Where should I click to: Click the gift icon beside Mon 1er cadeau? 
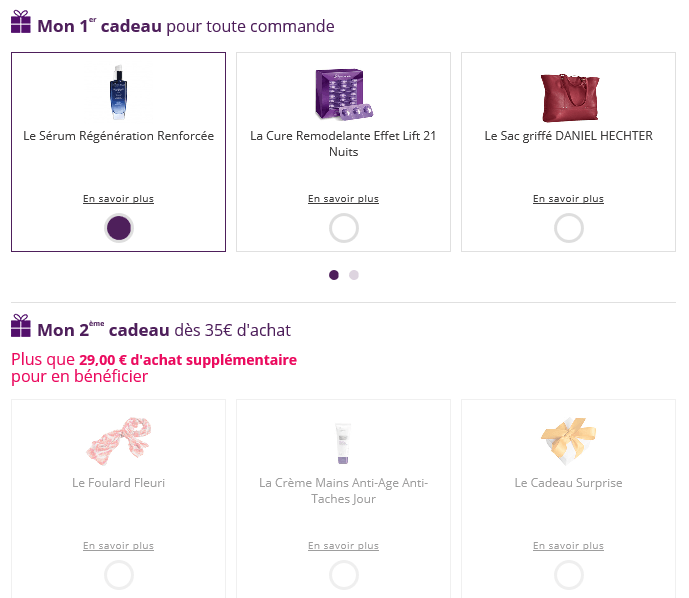pos(21,22)
